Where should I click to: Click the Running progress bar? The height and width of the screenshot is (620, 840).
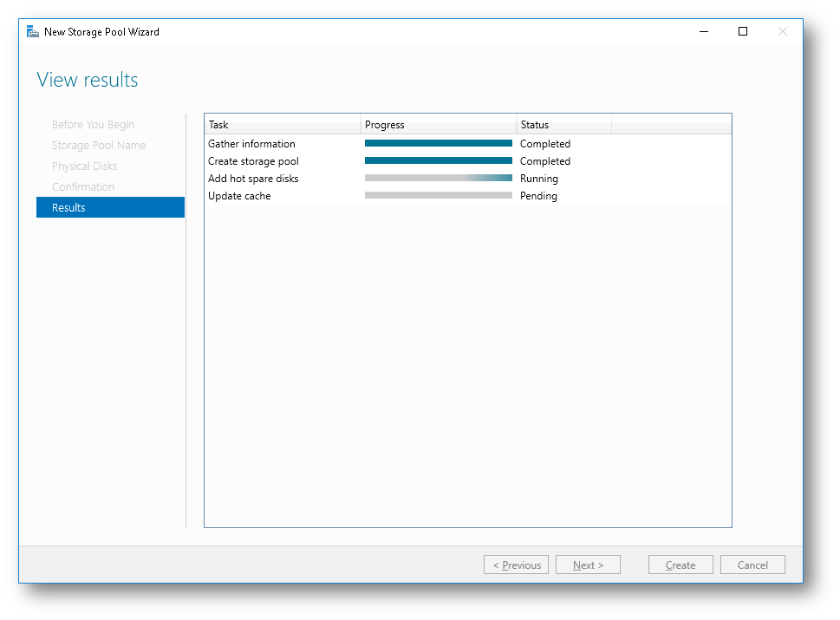click(x=438, y=178)
